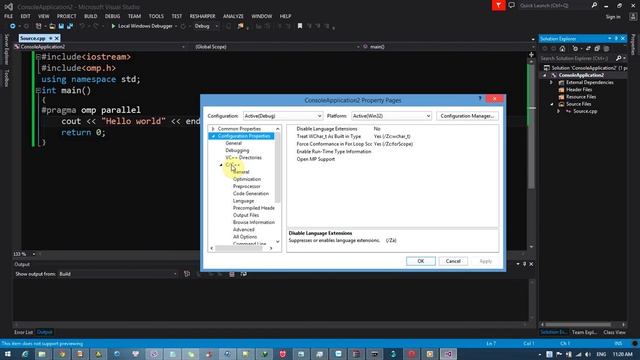Select Disable Language Extensions property row
The image size is (640, 360).
[x=393, y=129]
